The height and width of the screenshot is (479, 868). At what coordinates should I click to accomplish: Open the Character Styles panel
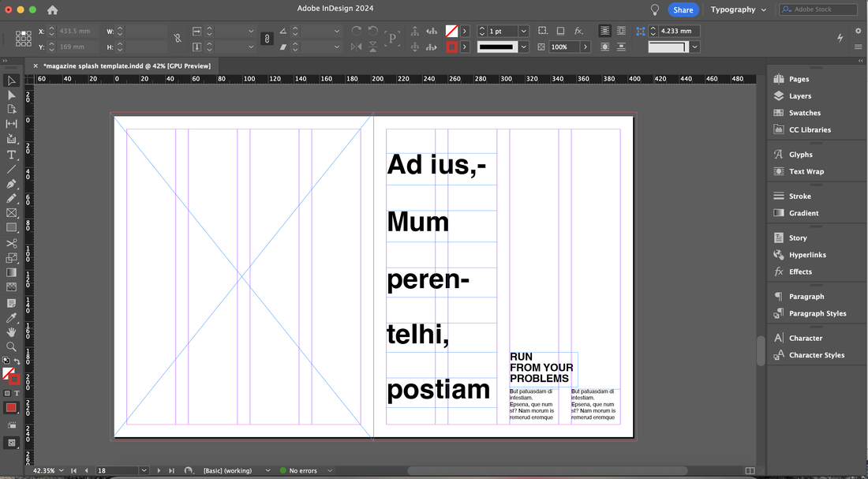pos(817,355)
